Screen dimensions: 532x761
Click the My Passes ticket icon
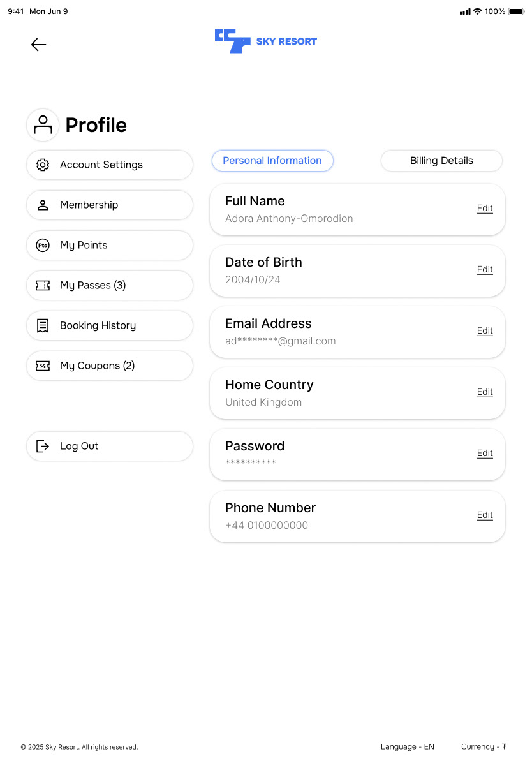point(43,285)
